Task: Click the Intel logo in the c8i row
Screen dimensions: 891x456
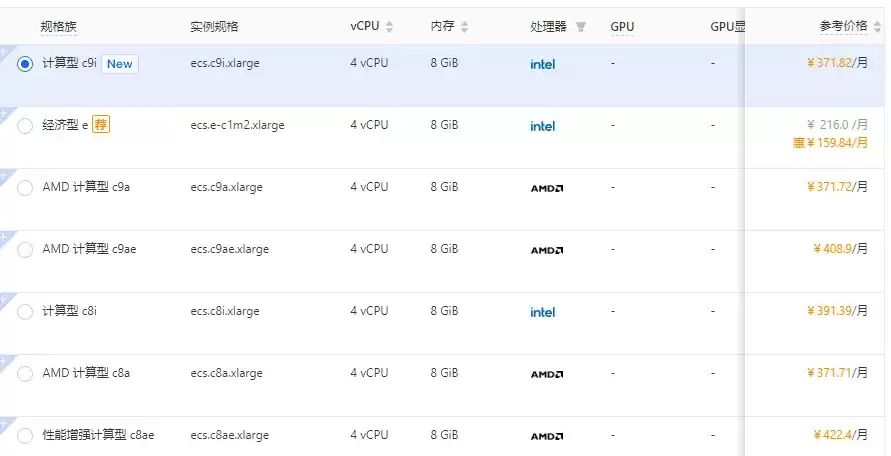Action: 542,312
